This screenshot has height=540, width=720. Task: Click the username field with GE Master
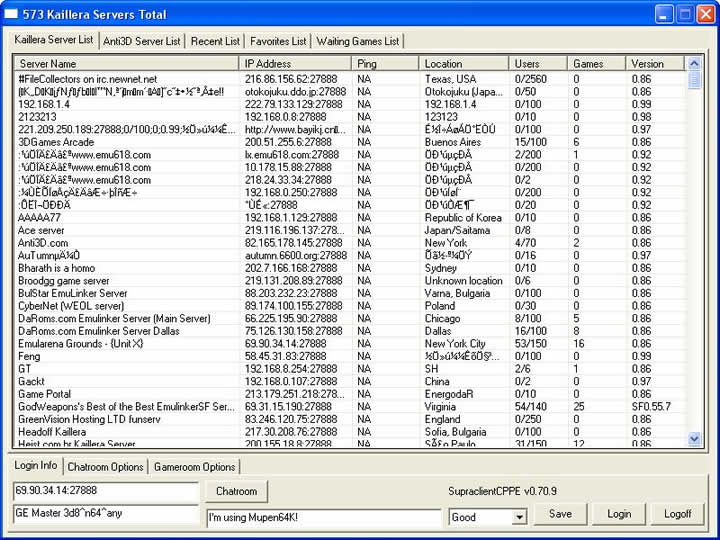point(106,513)
